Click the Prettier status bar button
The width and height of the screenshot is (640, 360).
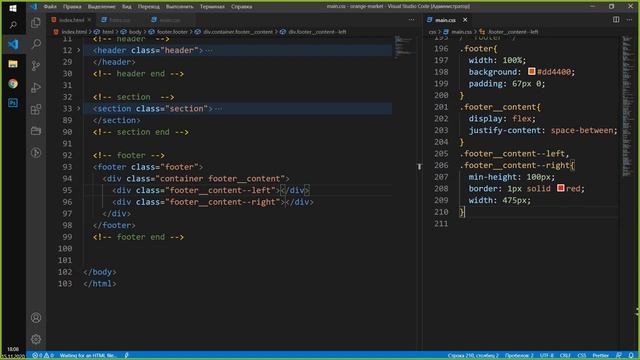coord(600,356)
